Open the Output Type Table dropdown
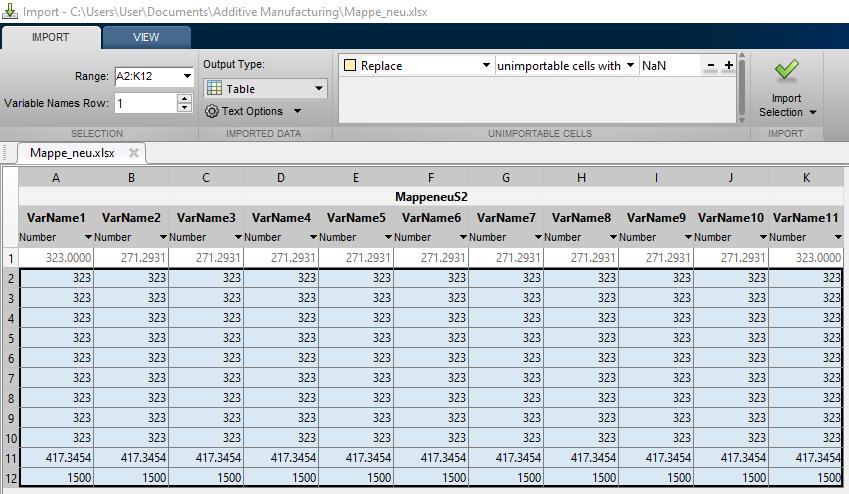This screenshot has width=849, height=494. [x=319, y=89]
